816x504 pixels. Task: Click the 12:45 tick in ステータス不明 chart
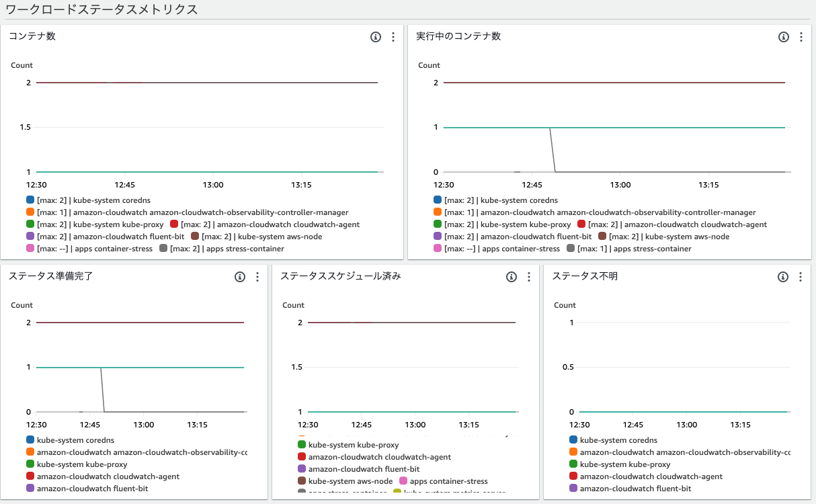point(633,425)
